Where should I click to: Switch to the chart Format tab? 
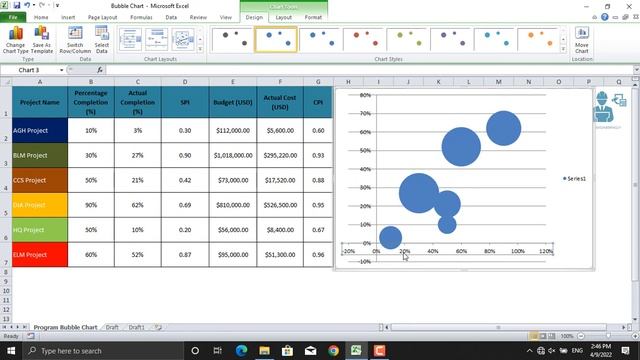(x=313, y=17)
